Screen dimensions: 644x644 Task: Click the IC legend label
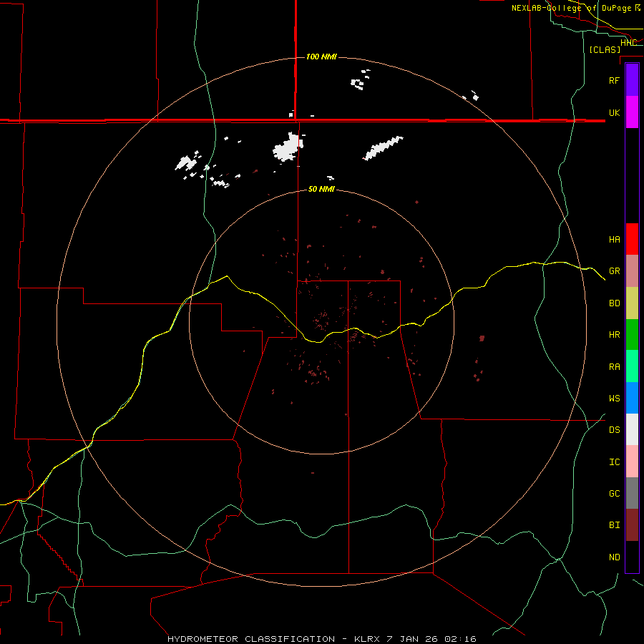pyautogui.click(x=614, y=462)
